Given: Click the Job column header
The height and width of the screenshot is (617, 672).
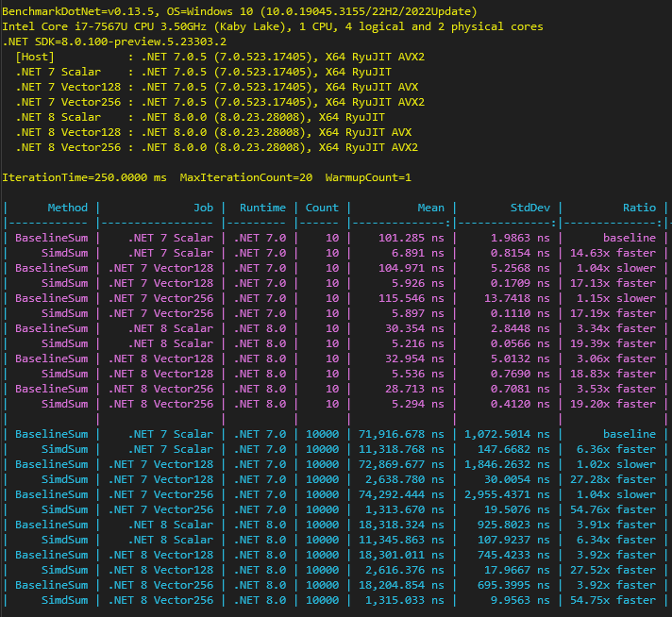Looking at the screenshot, I should (203, 208).
